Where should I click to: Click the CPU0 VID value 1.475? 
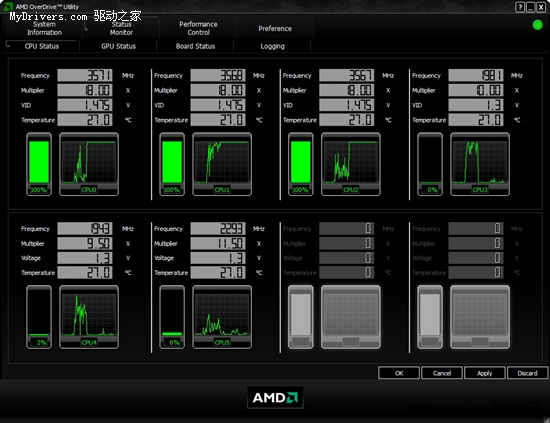tap(85, 105)
